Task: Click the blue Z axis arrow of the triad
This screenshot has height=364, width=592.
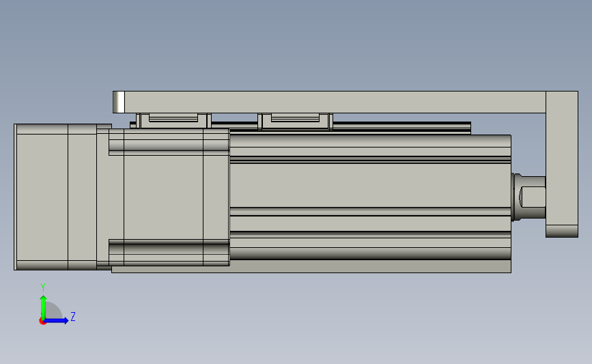Action: tap(56, 321)
